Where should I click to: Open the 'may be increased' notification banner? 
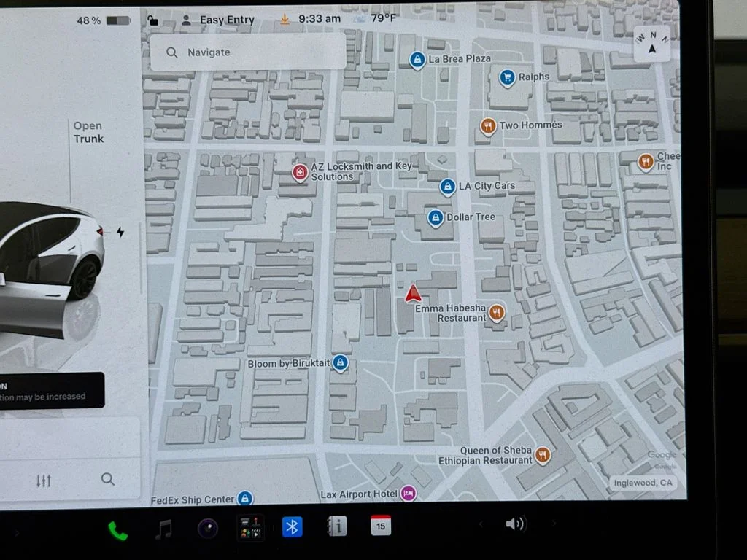[50, 391]
